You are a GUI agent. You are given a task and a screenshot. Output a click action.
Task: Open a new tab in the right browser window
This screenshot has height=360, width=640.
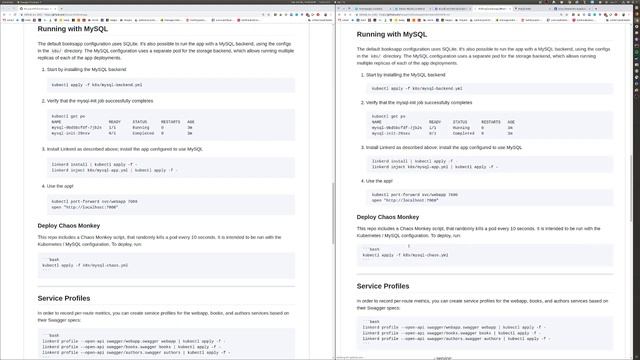(x=596, y=9)
